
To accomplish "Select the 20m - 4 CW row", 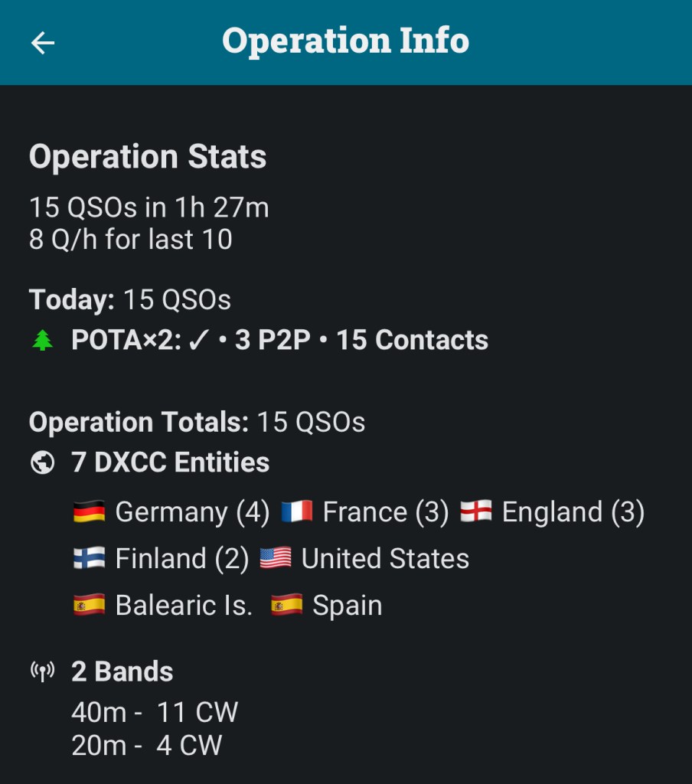I will click(x=146, y=745).
